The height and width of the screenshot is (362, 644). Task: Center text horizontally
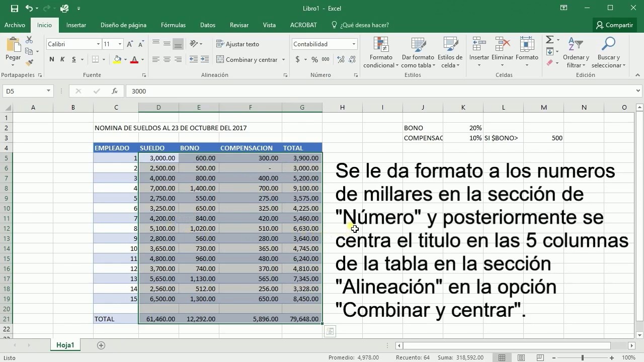(x=167, y=59)
